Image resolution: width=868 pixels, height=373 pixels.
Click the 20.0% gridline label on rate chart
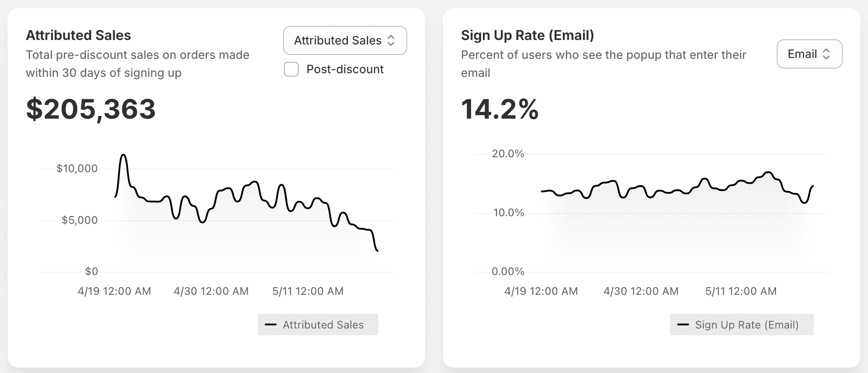tap(508, 154)
